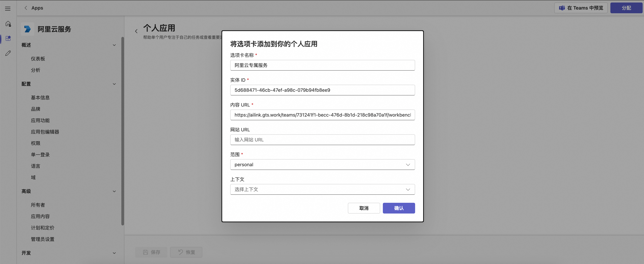Click the 网站 URL input field
644x264 pixels.
click(x=322, y=140)
